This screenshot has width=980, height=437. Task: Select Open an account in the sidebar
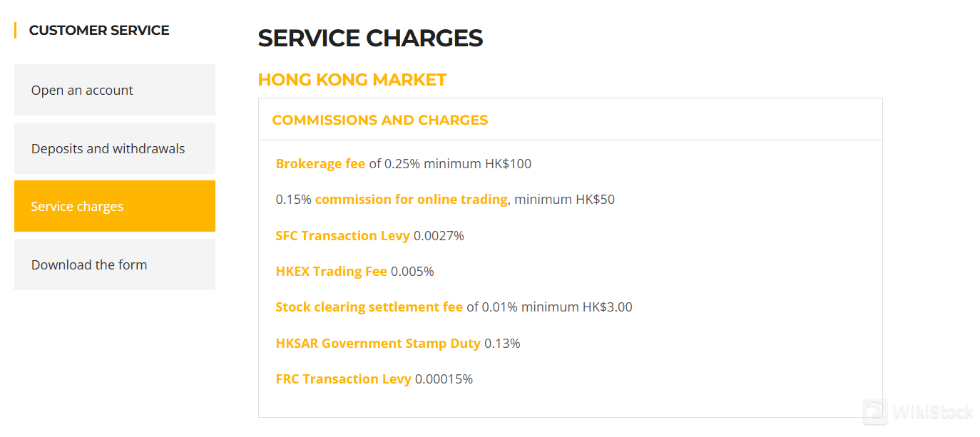pos(82,90)
